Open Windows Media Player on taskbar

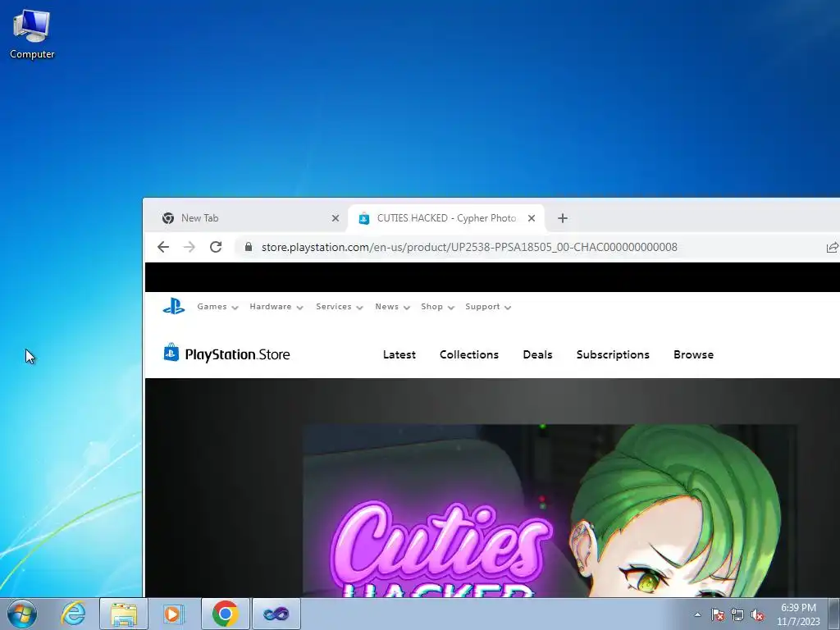pyautogui.click(x=172, y=614)
